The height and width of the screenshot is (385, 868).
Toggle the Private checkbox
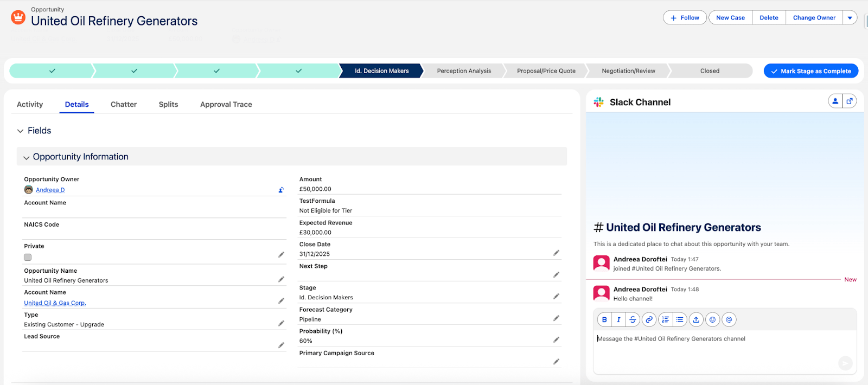(28, 257)
